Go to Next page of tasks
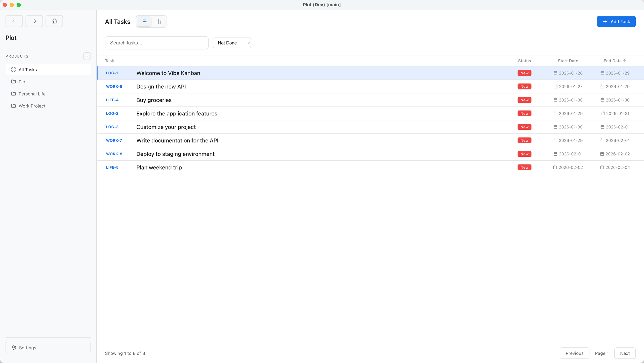Screen dimensions: 644x363 coord(625,353)
